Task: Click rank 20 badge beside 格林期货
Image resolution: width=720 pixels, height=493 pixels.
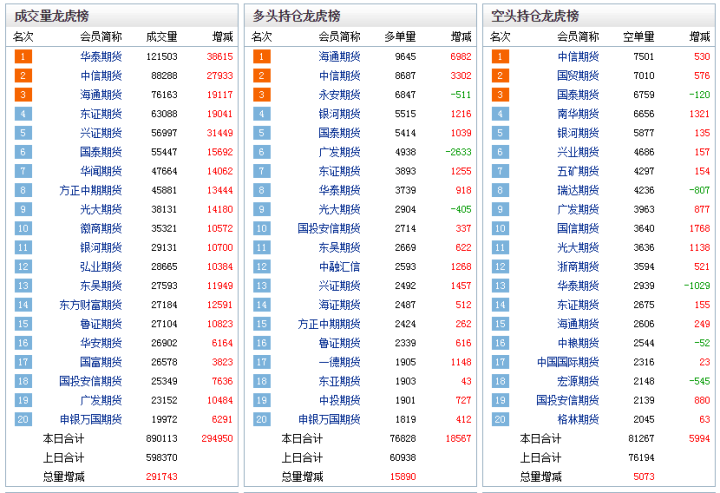Action: (x=500, y=419)
